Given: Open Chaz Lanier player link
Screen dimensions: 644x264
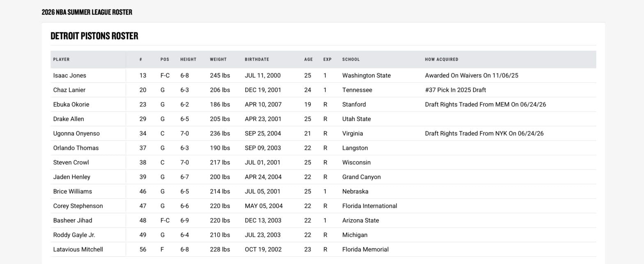Looking at the screenshot, I should 69,90.
